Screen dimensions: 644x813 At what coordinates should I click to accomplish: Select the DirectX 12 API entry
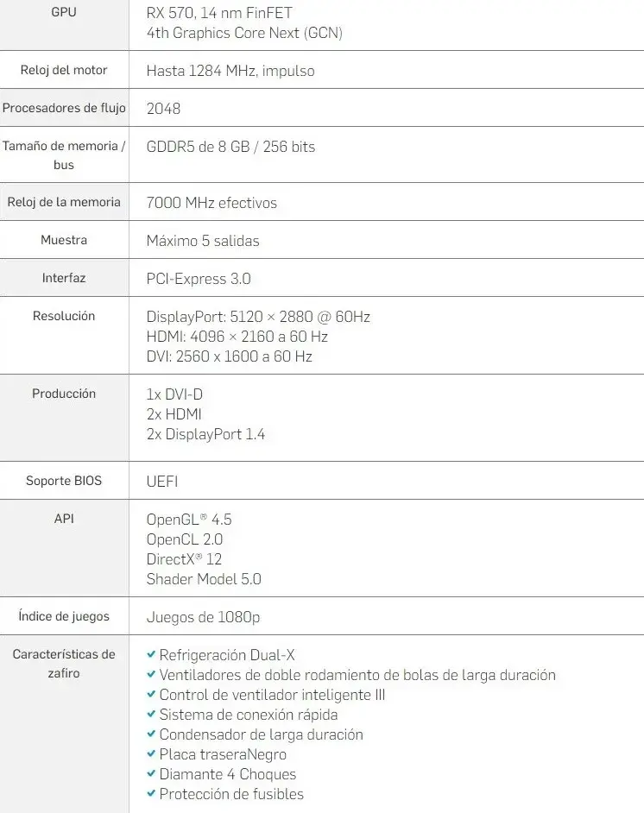pos(184,559)
